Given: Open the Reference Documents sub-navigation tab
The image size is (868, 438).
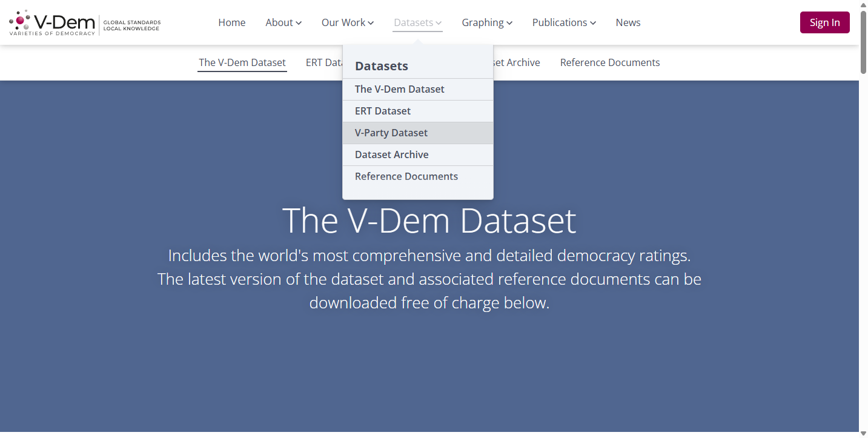Looking at the screenshot, I should tap(610, 62).
